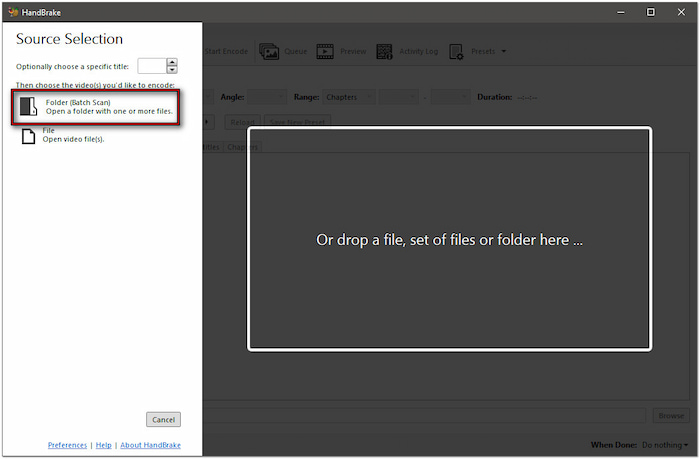
Task: Focus the specific title input field
Action: [x=152, y=66]
